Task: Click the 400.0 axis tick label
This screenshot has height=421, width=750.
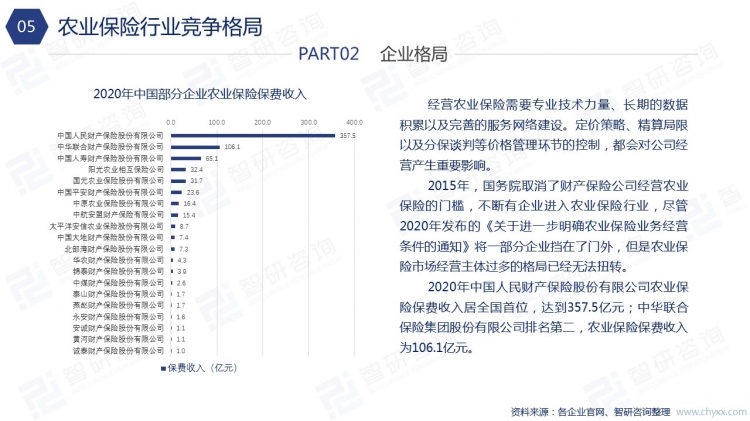Action: 355,122
